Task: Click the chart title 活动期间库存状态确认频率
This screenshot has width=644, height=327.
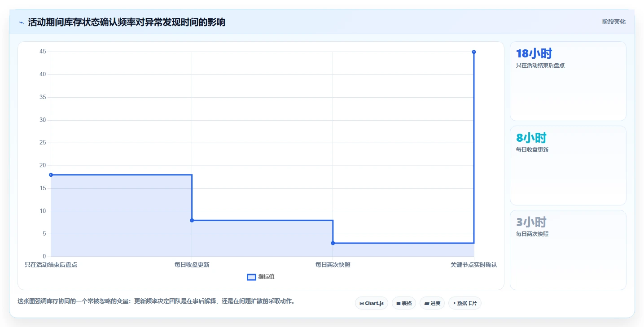Action: click(127, 22)
